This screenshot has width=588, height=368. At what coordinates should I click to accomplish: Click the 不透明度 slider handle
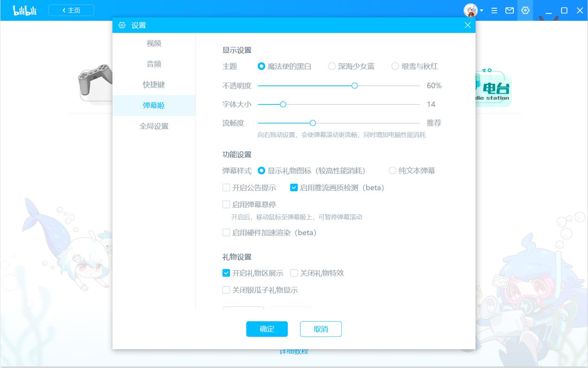[355, 85]
